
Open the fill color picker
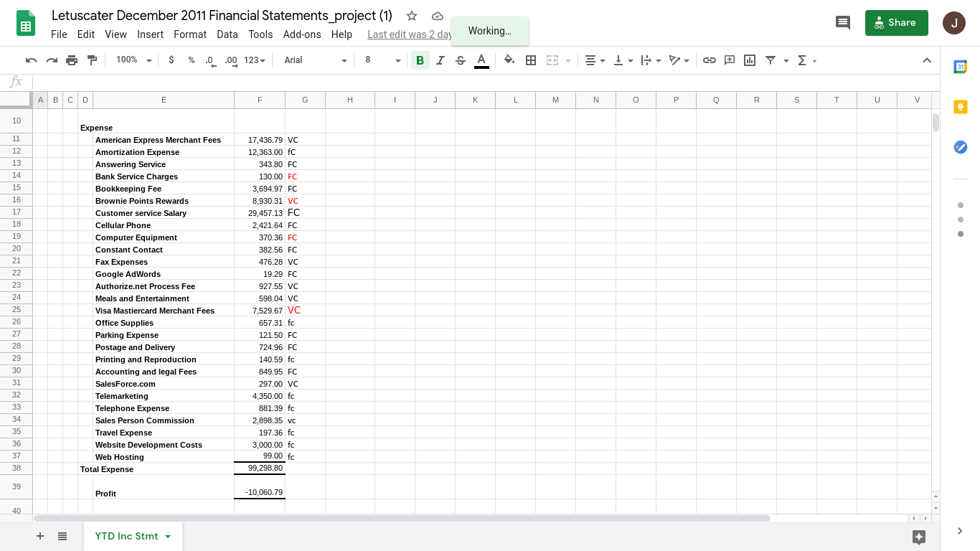(509, 60)
